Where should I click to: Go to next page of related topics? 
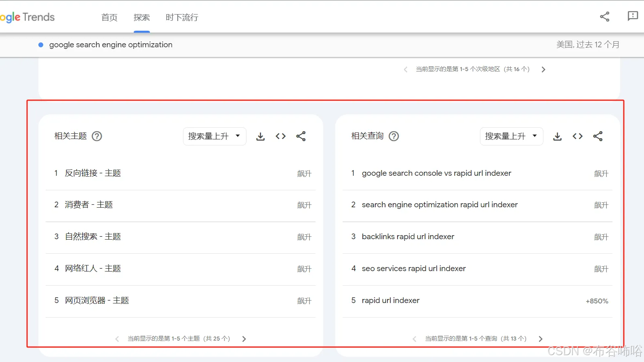point(244,339)
